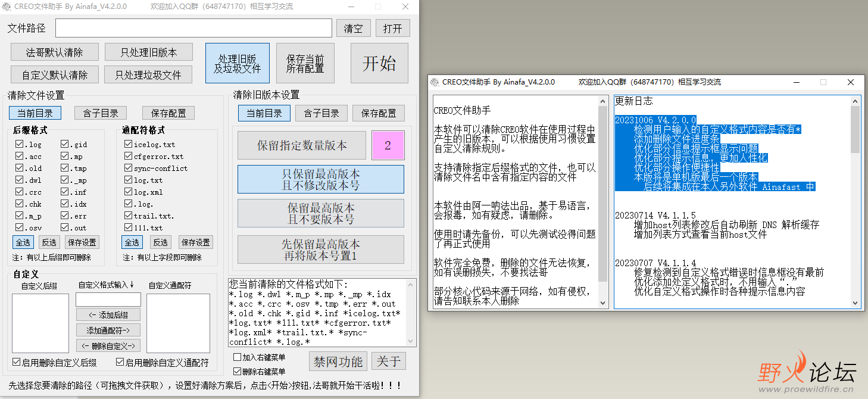Click 反选 under wildcard formats
This screenshot has height=399, width=868.
click(160, 242)
